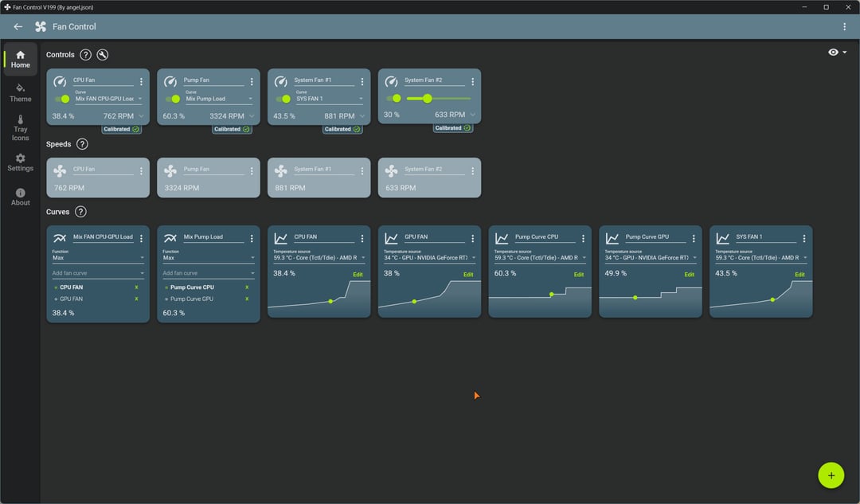Open System Fan #2 control card options menu
860x504 pixels.
[473, 82]
